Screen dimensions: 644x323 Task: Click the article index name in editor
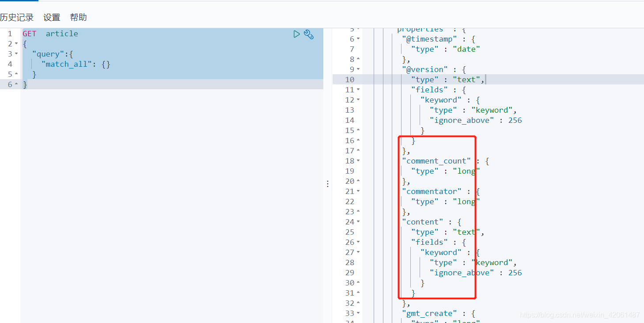tap(62, 34)
